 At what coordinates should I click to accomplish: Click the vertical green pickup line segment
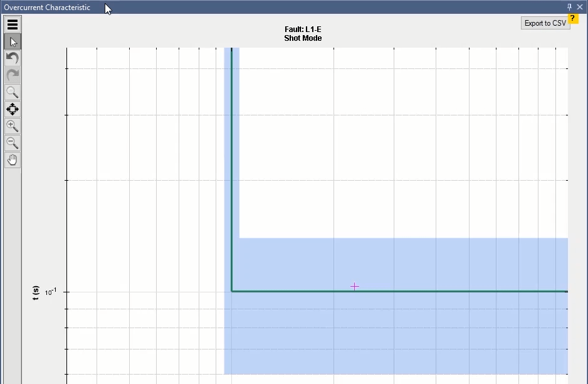[x=232, y=157]
